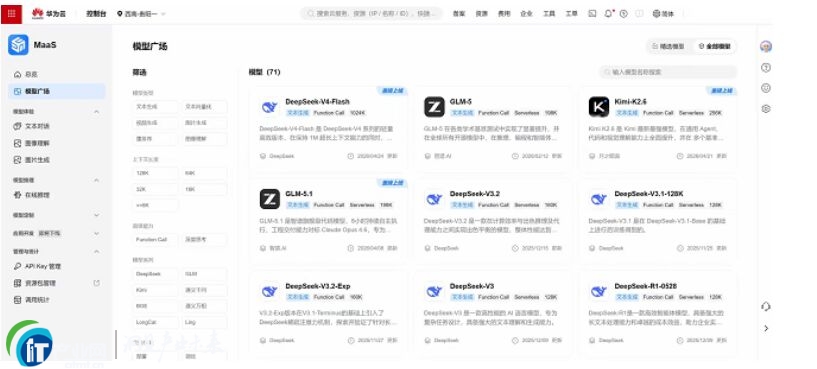Toggle the LongCat series filter chip
The height and width of the screenshot is (369, 817).
click(x=155, y=323)
